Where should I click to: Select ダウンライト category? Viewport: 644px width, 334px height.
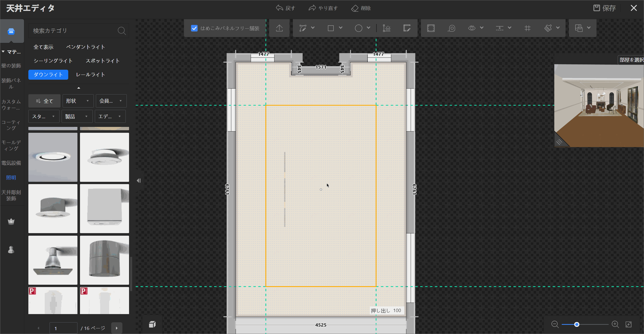click(48, 75)
